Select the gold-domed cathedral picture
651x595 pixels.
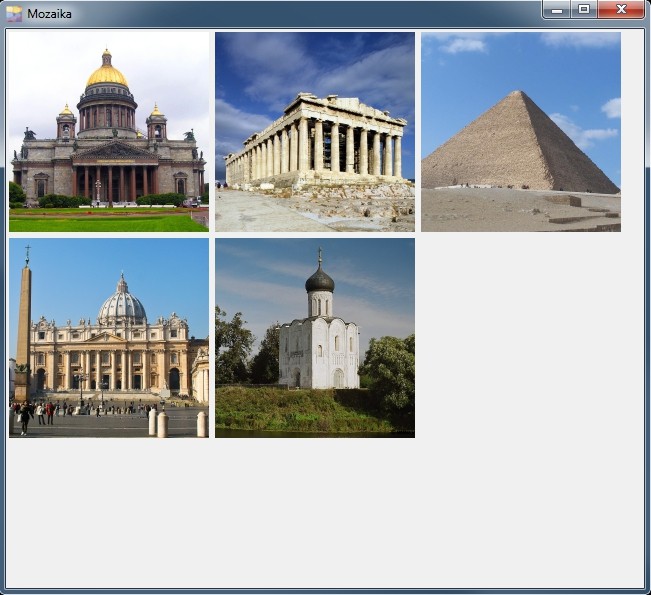tap(109, 132)
